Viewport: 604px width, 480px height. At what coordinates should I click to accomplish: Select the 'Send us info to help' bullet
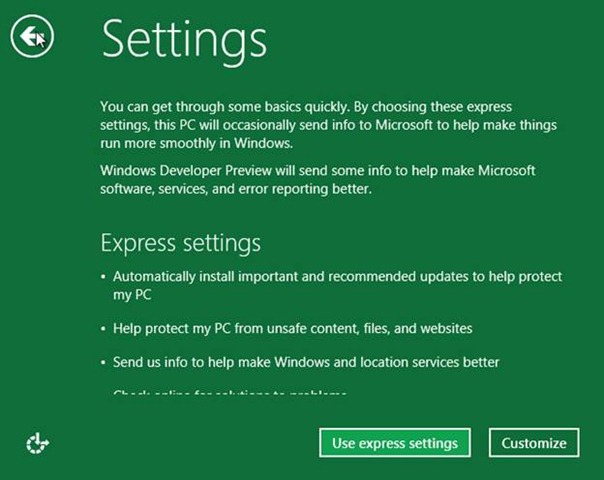(306, 363)
